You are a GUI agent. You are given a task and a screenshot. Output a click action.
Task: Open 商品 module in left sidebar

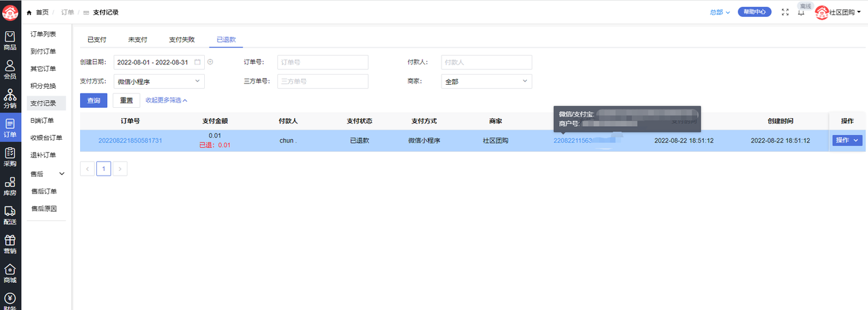pos(10,41)
